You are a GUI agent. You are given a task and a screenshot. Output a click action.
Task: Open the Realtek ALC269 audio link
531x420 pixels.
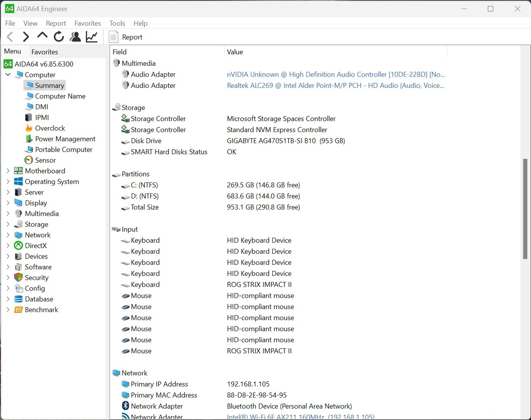[335, 85]
